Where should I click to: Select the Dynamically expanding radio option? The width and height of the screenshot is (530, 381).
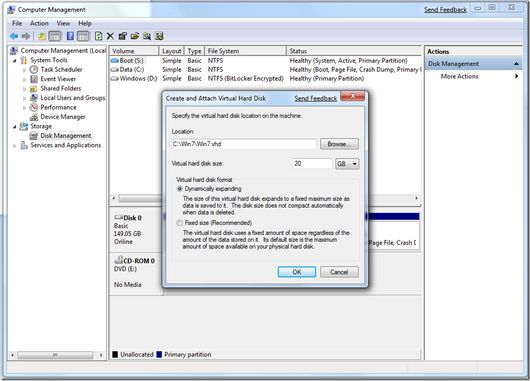(x=179, y=189)
